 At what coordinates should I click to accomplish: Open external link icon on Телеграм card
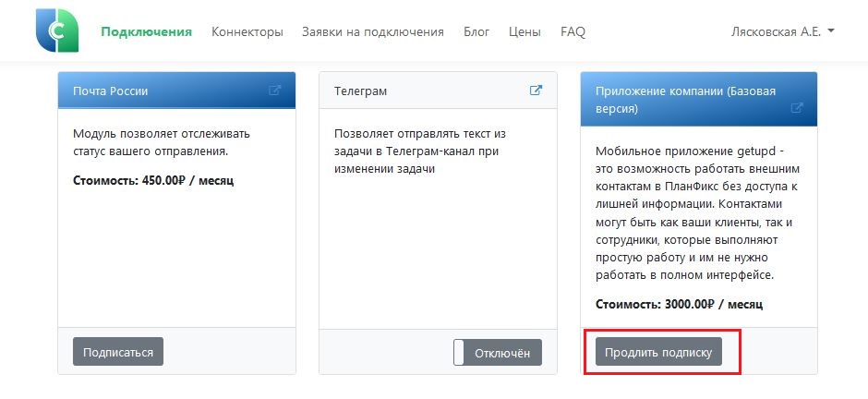536,91
